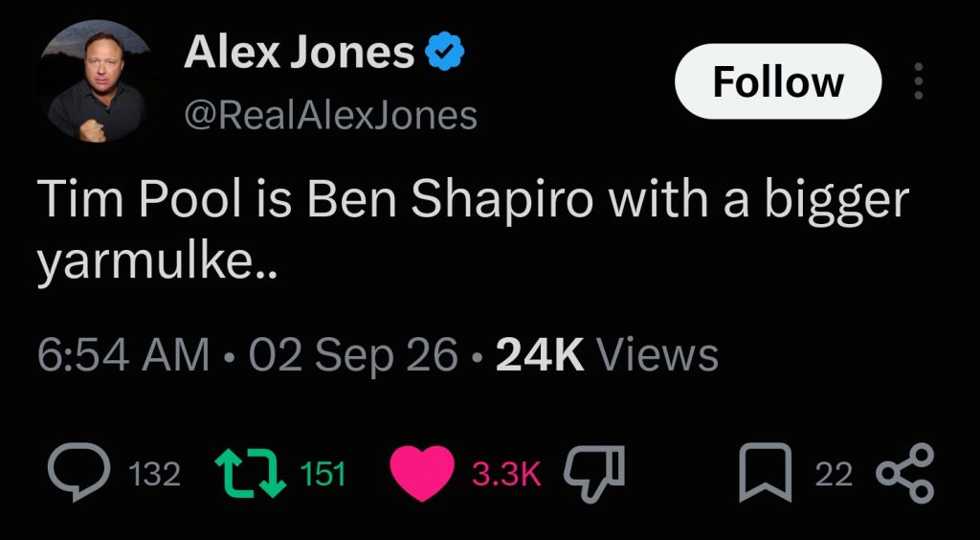Click the 3.3K likes count
The image size is (980, 540).
point(505,474)
